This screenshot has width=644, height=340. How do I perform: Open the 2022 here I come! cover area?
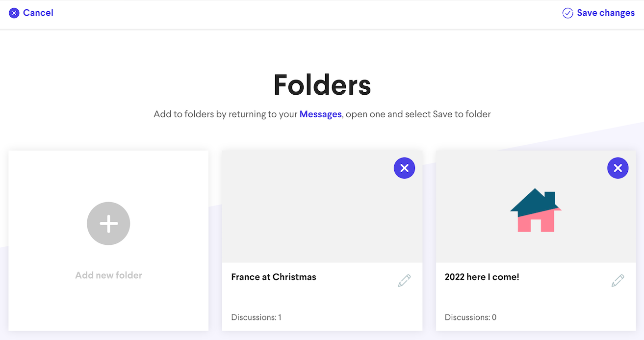coord(481,235)
